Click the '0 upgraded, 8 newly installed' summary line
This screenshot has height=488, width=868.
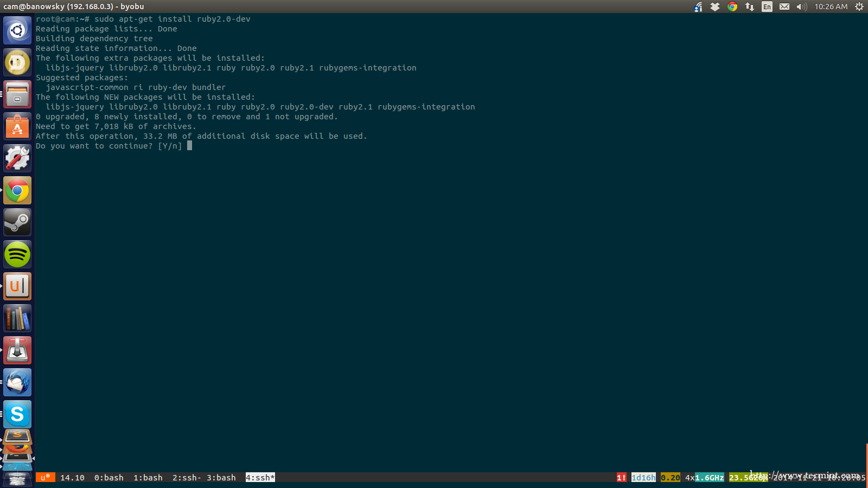click(187, 117)
